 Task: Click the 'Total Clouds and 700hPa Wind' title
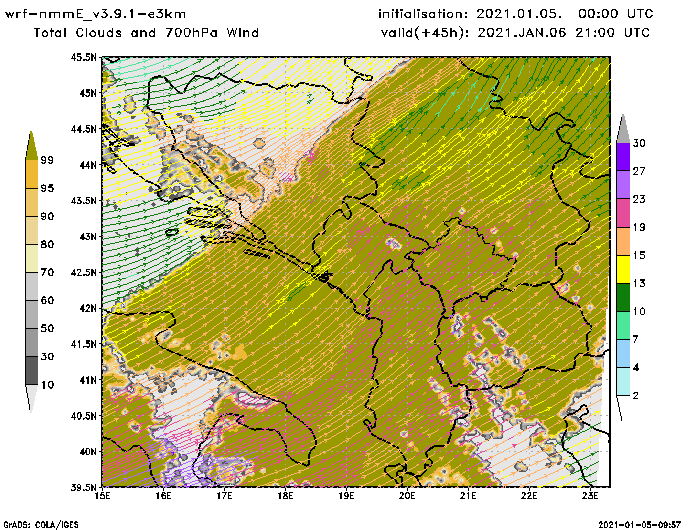tap(146, 33)
